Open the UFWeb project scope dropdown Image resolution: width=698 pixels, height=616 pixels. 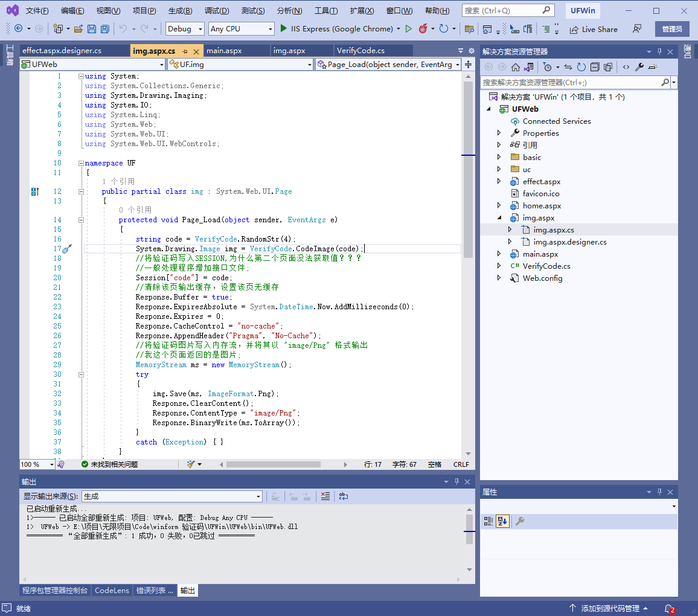[92, 65]
